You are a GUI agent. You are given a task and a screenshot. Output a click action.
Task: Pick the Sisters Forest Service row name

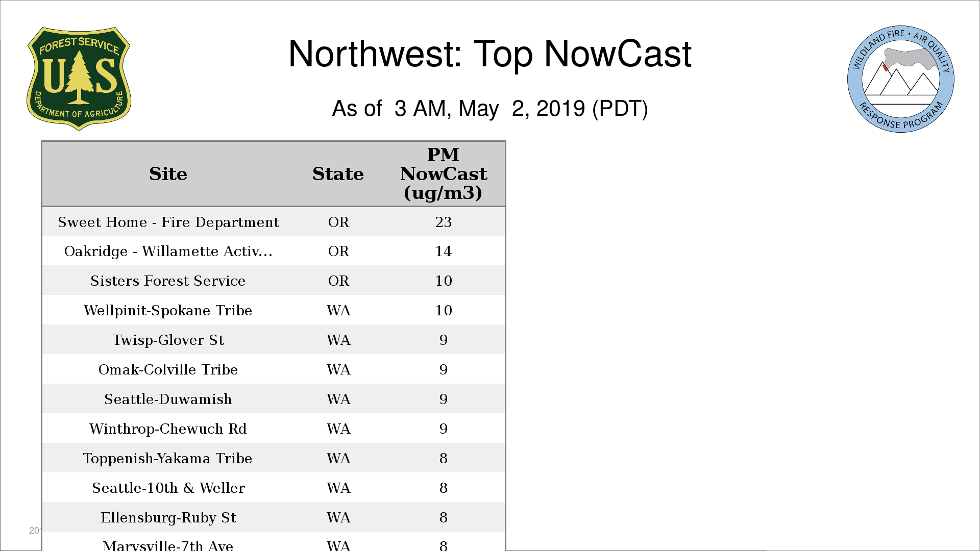coord(168,281)
